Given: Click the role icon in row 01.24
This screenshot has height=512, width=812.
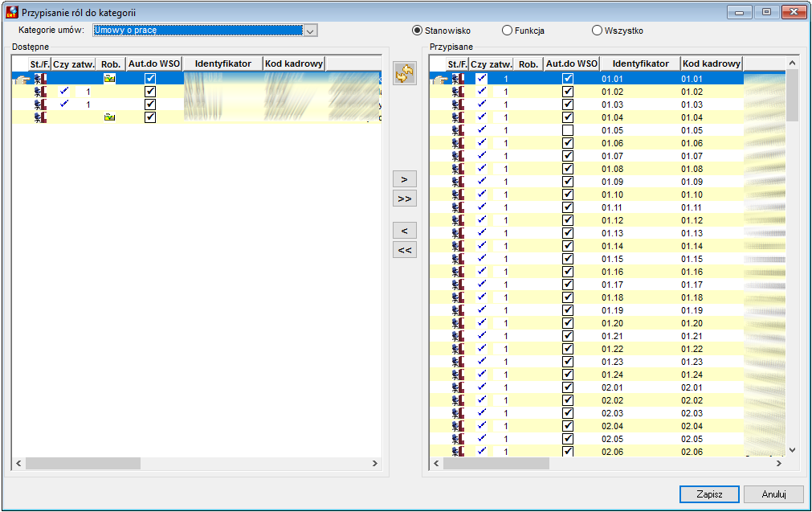Looking at the screenshot, I should pos(458,375).
